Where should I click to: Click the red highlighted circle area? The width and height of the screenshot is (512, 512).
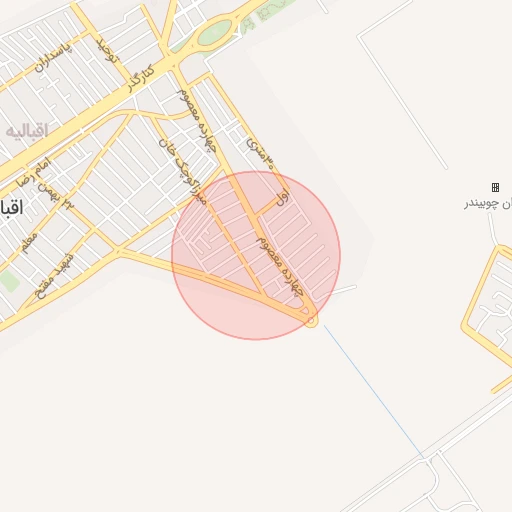(x=256, y=256)
